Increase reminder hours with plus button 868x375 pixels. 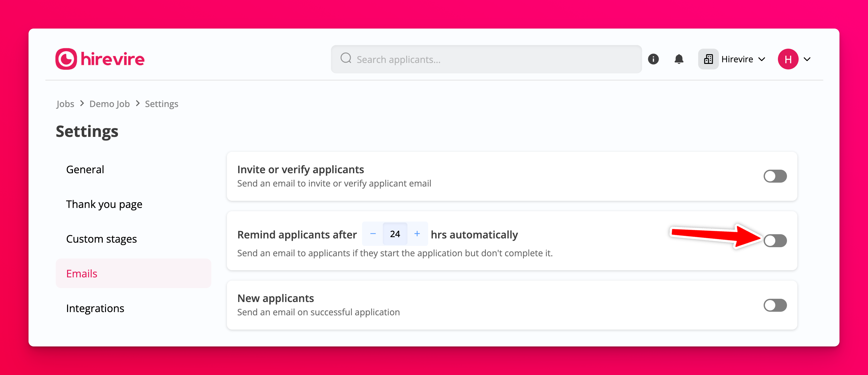417,234
